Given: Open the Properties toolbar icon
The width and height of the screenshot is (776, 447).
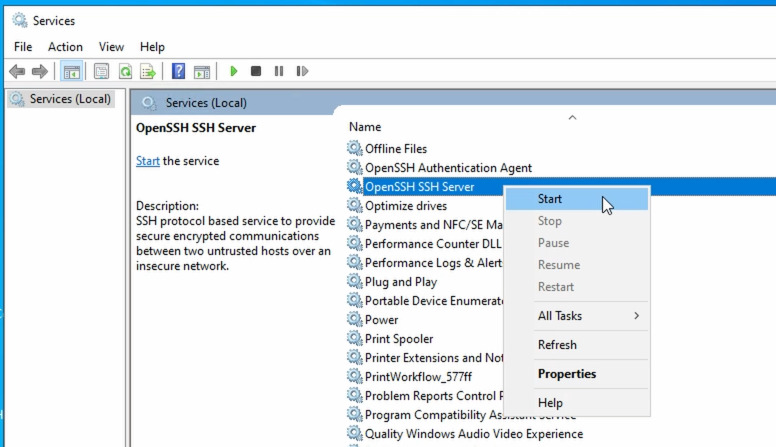Looking at the screenshot, I should click(101, 71).
